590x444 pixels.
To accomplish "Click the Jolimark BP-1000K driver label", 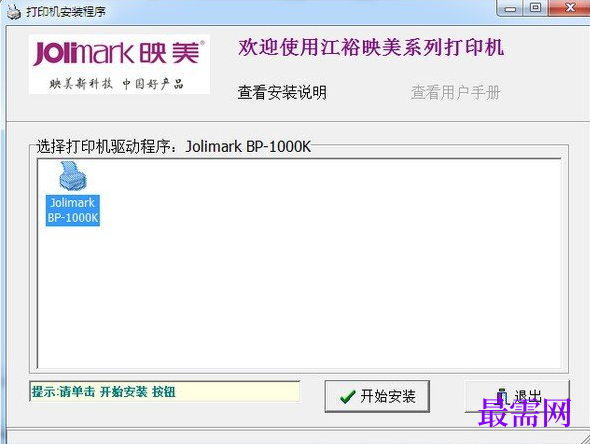I will (x=73, y=210).
